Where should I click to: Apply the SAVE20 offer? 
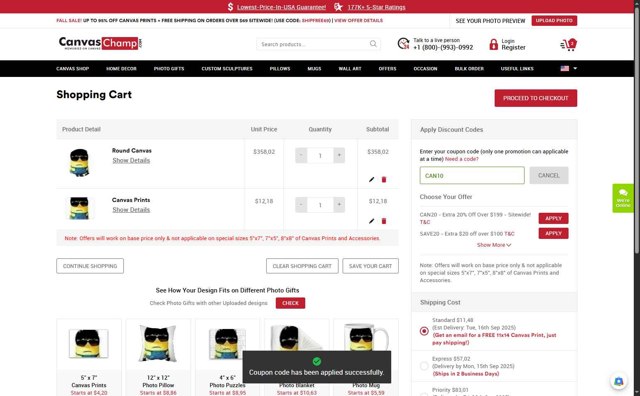(553, 234)
